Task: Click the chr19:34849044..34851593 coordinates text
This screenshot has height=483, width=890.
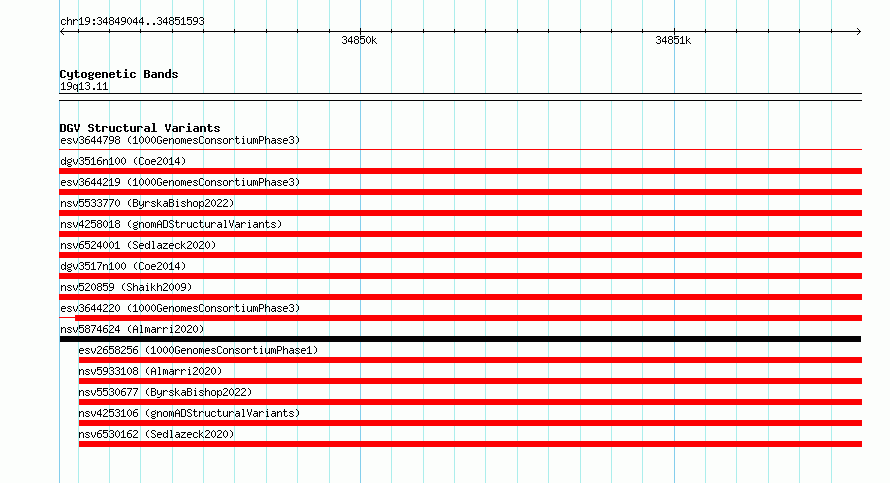Action: pyautogui.click(x=132, y=22)
